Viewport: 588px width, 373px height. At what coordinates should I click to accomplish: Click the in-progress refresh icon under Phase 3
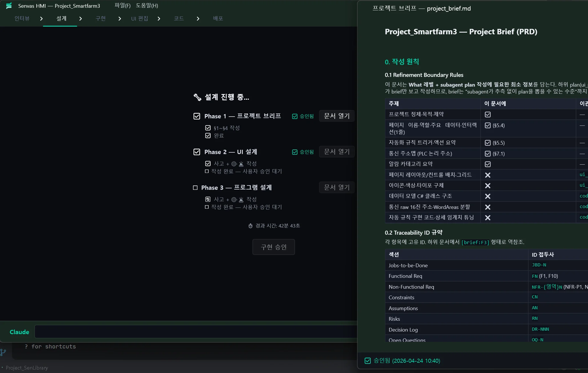point(208,199)
